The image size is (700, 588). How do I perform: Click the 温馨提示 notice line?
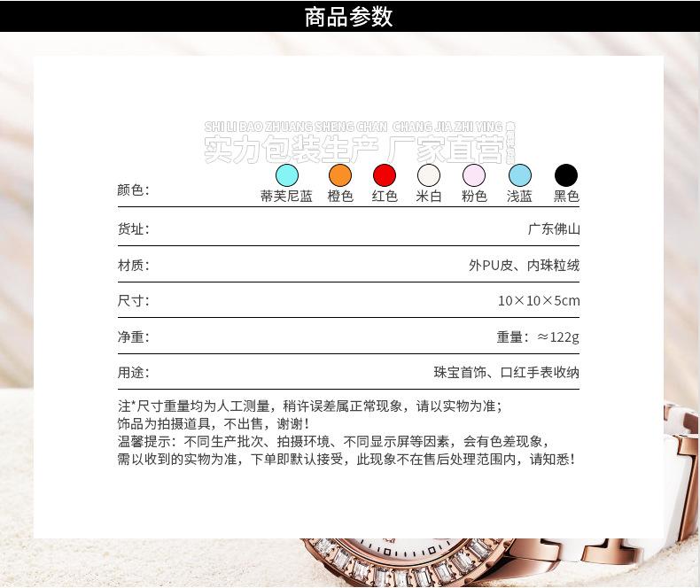(x=333, y=441)
